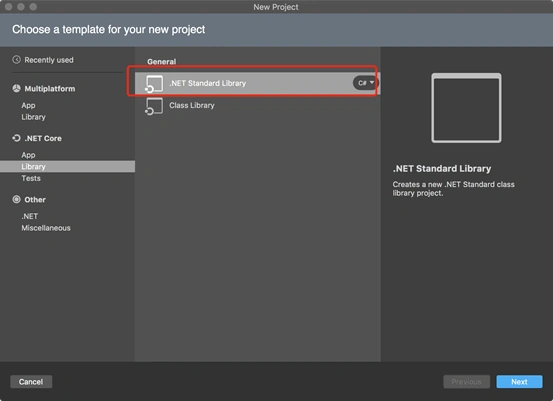The height and width of the screenshot is (401, 553).
Task: Click the Previous button
Action: (x=466, y=382)
